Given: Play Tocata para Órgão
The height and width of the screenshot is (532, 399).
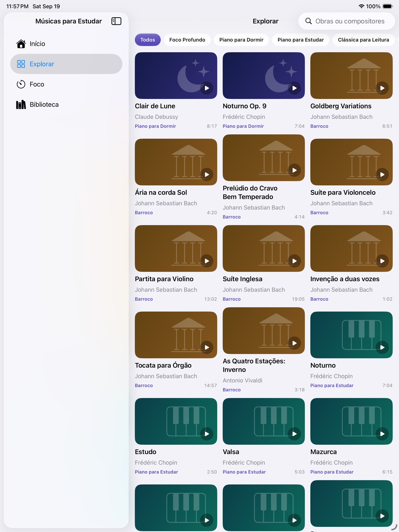Looking at the screenshot, I should click(207, 347).
